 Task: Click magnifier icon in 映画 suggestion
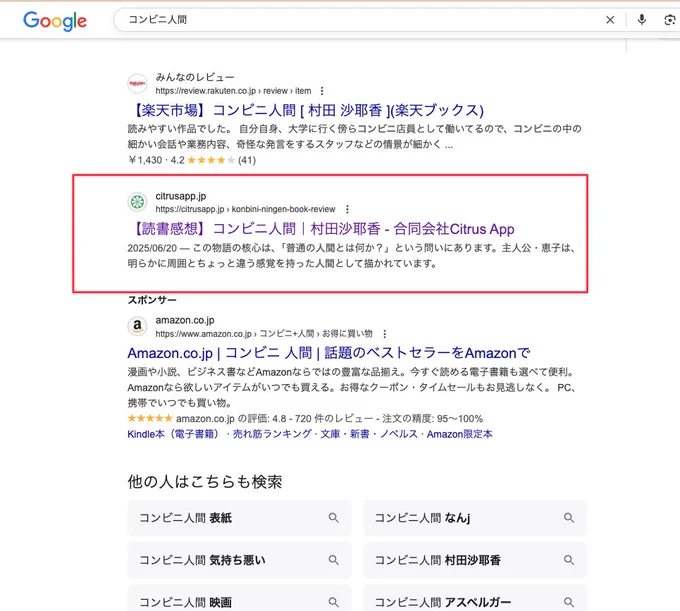[x=333, y=602]
